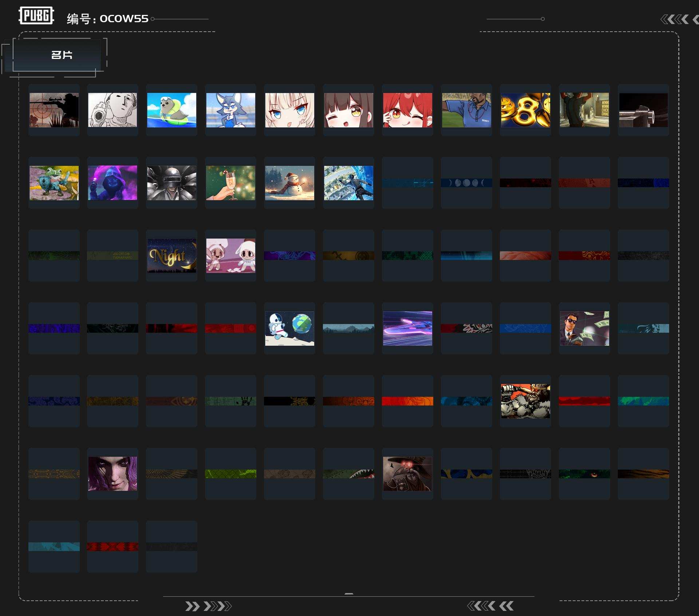Select the astronaut and Earth nameplate
The width and height of the screenshot is (699, 616).
click(289, 328)
